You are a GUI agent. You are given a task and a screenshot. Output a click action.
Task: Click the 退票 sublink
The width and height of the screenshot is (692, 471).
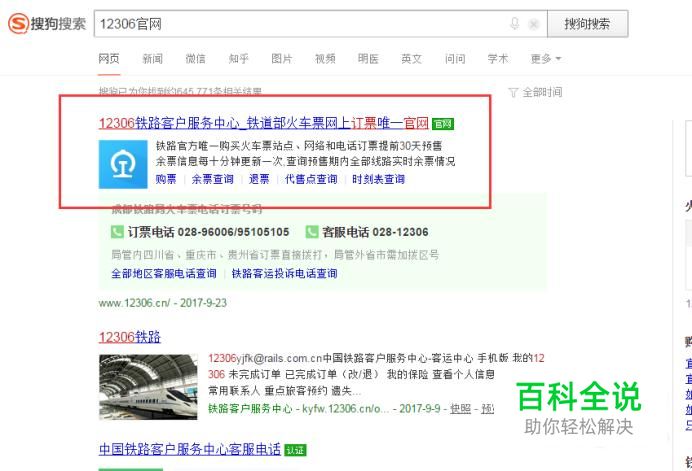click(259, 179)
